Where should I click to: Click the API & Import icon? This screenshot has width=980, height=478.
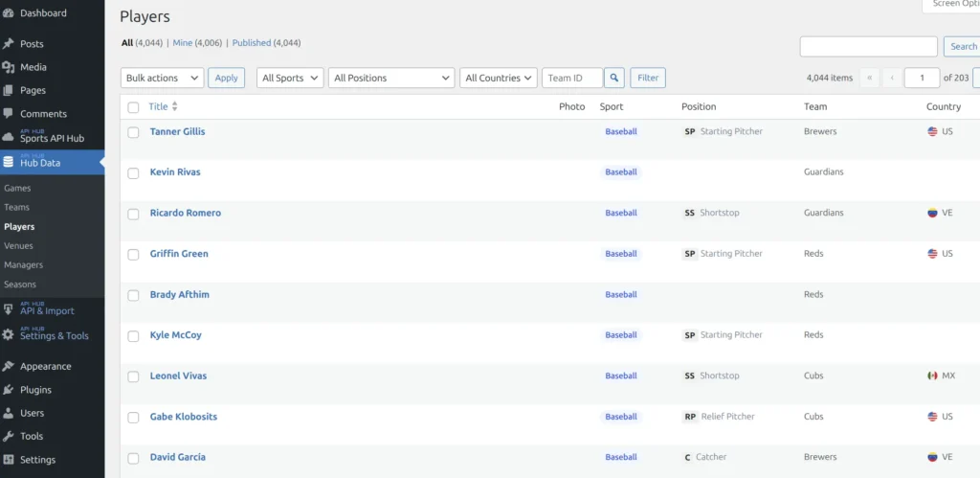pos(8,309)
